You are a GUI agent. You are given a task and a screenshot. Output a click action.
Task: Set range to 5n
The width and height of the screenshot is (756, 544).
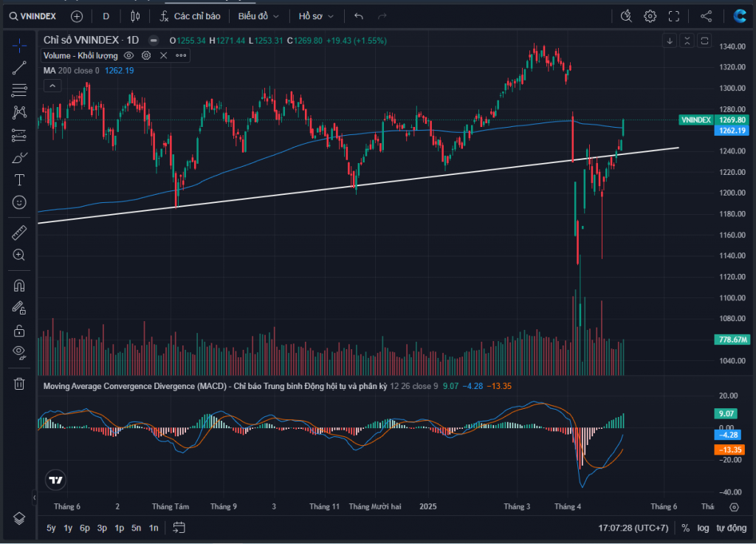[137, 528]
